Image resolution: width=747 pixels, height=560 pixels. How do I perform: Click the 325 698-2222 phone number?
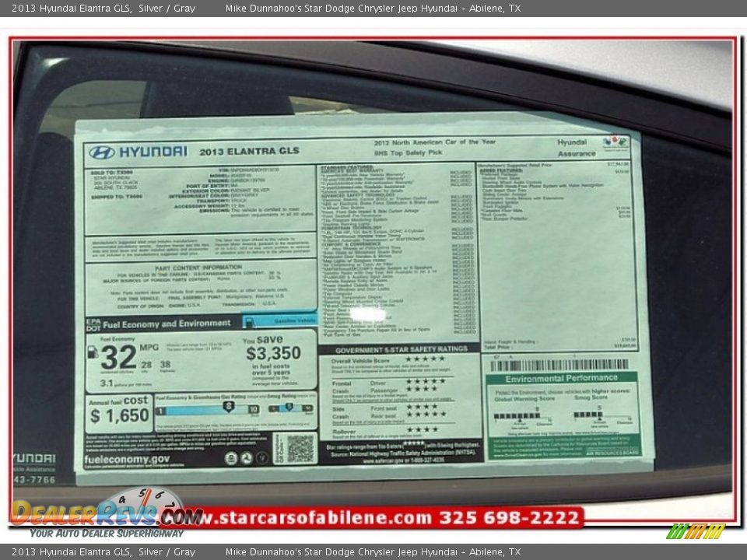click(x=510, y=517)
